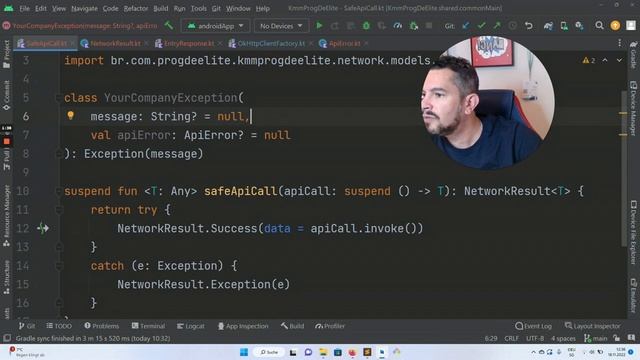Screen dimensions: 640x360
Task: Open the Layout Inspector button
Action: tap(593, 326)
